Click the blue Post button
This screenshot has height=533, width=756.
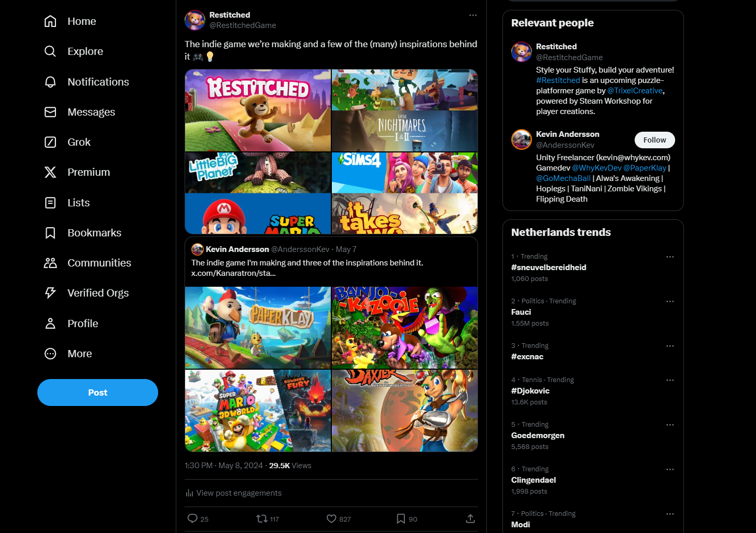(97, 392)
